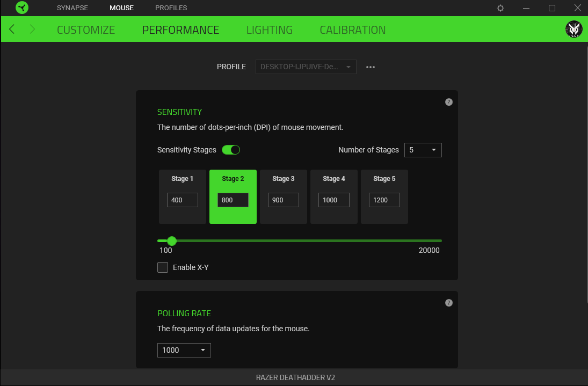The height and width of the screenshot is (386, 588).
Task: Click the Stage 1 DPI field 400
Action: [x=182, y=200]
